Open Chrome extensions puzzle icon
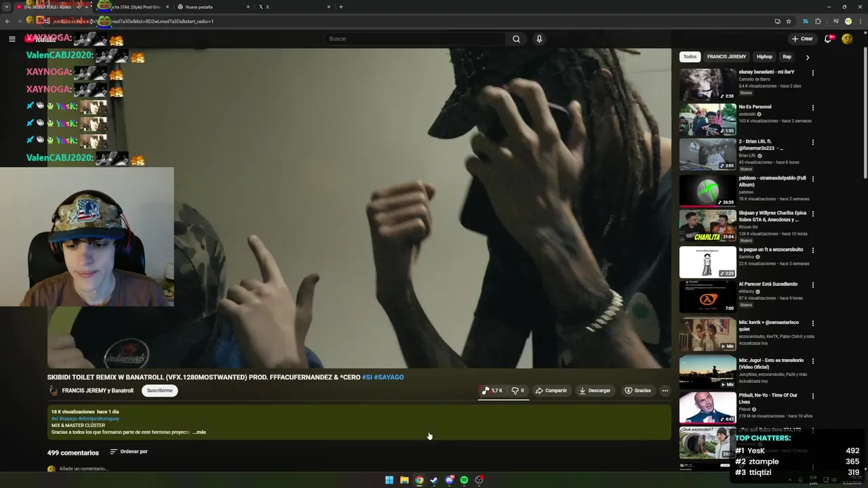 tap(818, 21)
